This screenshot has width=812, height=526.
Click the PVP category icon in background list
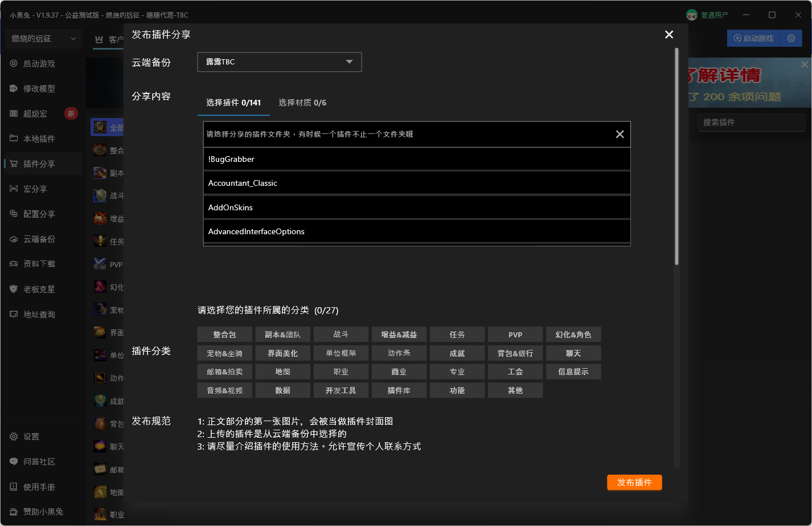[100, 264]
